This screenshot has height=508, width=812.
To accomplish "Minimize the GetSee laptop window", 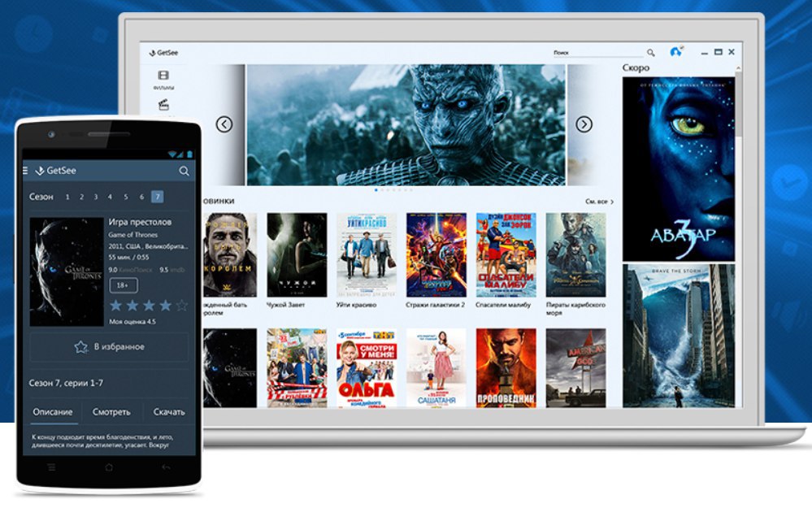I will coord(704,53).
